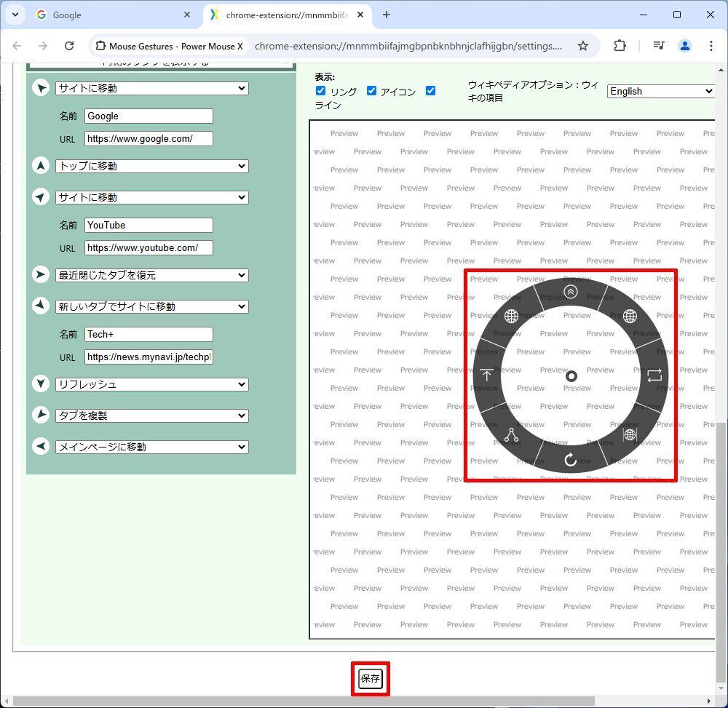Image resolution: width=728 pixels, height=708 pixels.
Task: Click the name field containing Tech+
Action: (x=149, y=334)
